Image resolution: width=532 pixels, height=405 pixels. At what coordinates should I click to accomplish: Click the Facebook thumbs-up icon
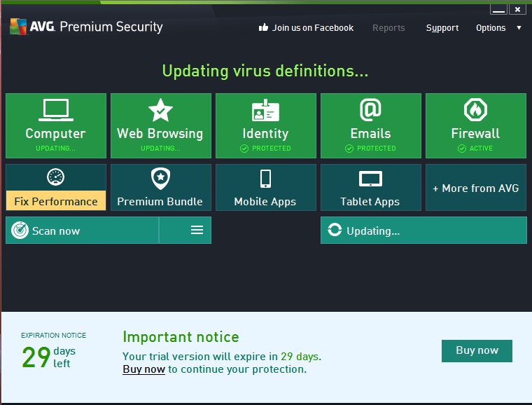[x=263, y=27]
